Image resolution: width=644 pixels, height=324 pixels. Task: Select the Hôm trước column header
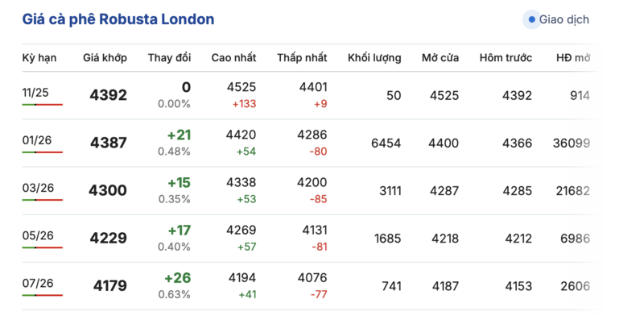506,58
